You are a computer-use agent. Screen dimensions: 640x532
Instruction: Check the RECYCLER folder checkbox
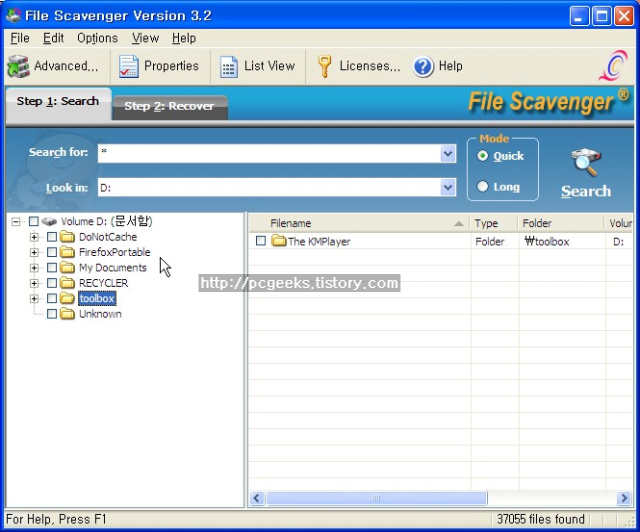(x=52, y=283)
